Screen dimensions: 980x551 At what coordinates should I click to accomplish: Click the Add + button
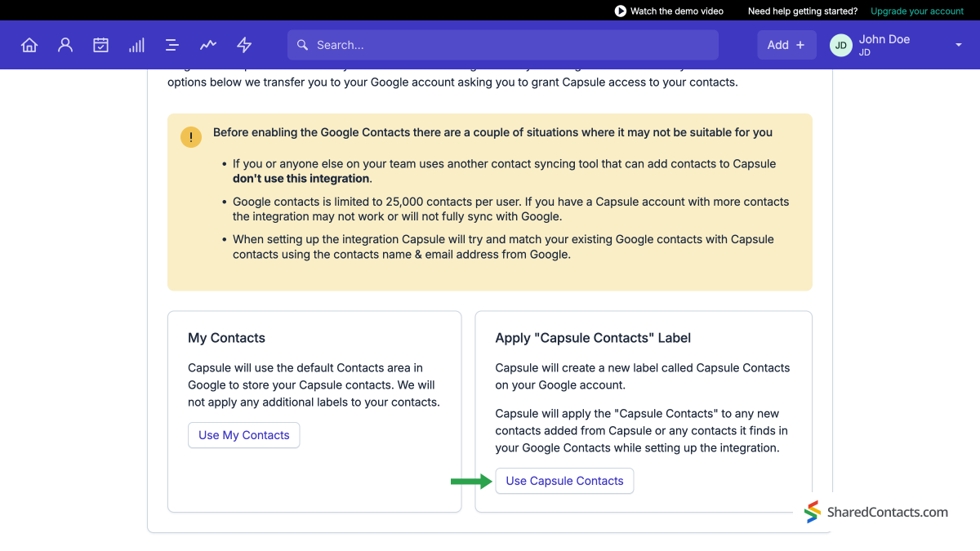(786, 45)
